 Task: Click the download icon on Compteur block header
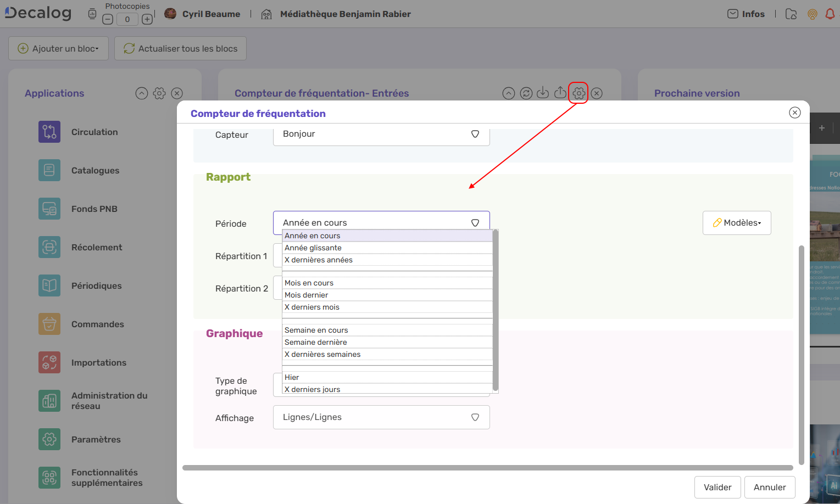(543, 93)
